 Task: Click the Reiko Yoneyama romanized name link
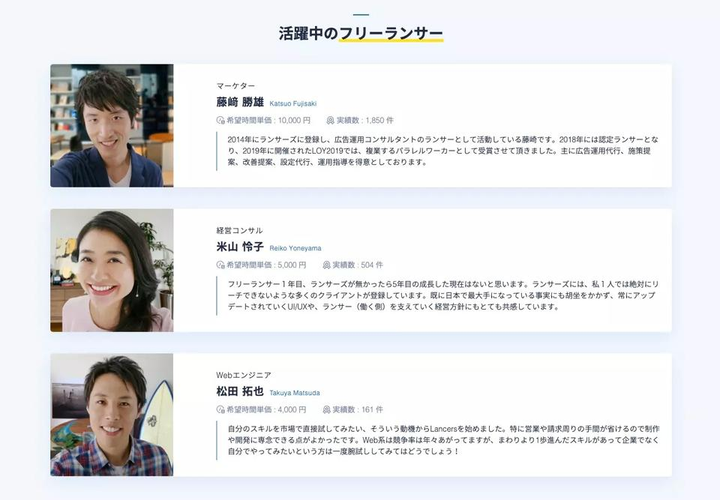tap(295, 248)
